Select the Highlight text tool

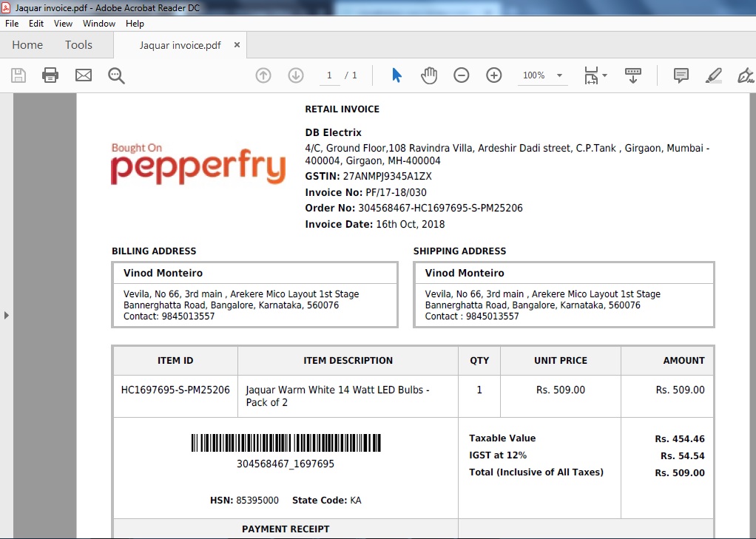(x=713, y=75)
